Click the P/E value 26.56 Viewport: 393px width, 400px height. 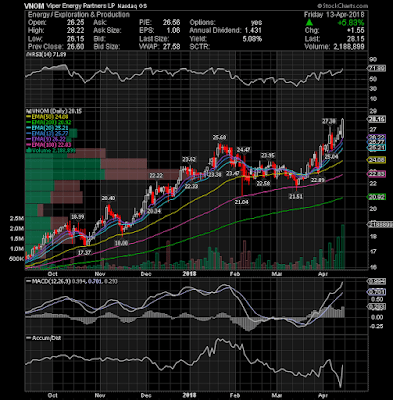click(171, 22)
